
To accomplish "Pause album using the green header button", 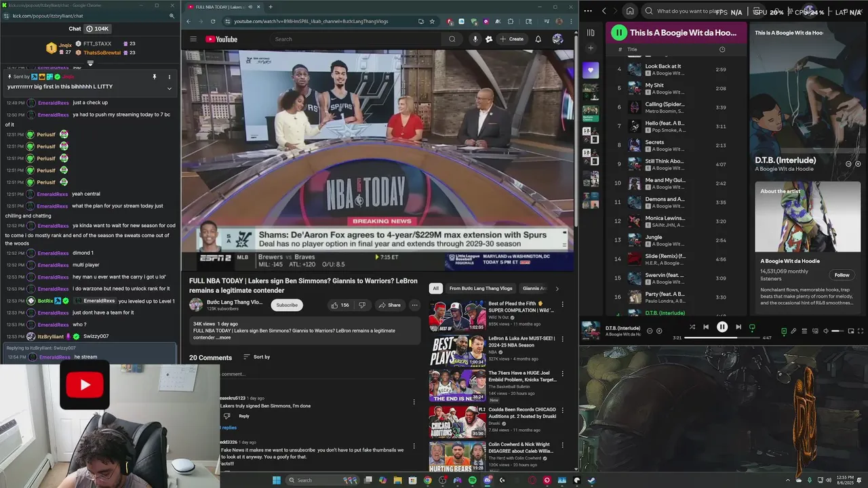I will pos(619,33).
